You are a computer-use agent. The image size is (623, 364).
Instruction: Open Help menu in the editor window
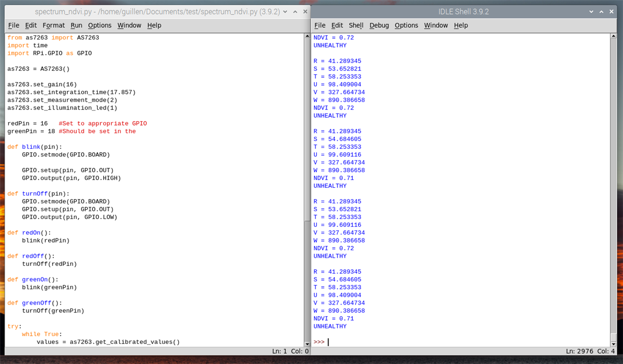tap(154, 25)
